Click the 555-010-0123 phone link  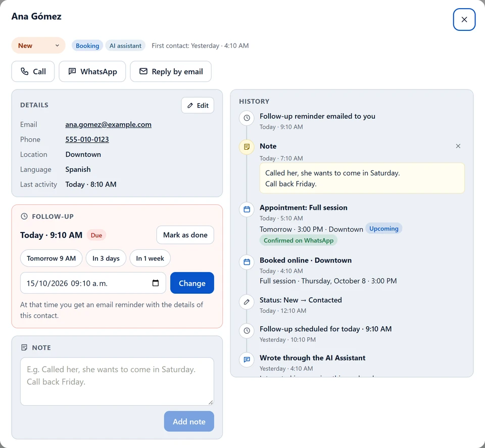click(x=87, y=140)
